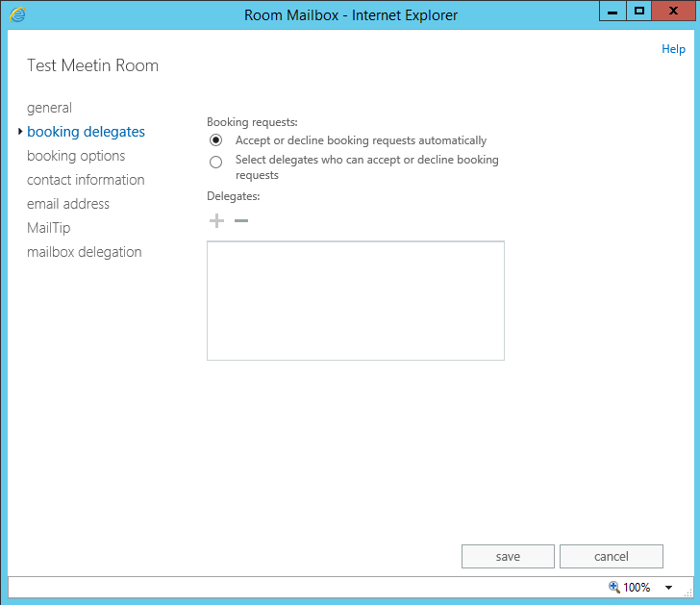Click the Test Meetin Room heading
The width and height of the screenshot is (700, 605).
click(x=93, y=65)
